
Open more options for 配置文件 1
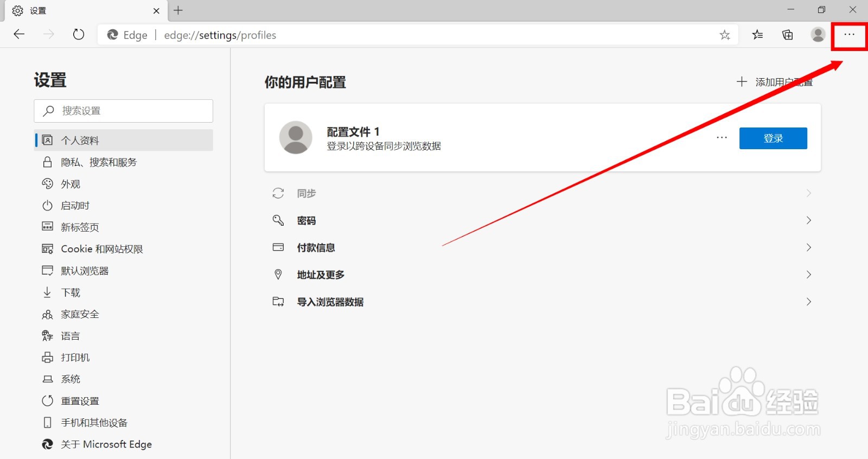tap(722, 138)
